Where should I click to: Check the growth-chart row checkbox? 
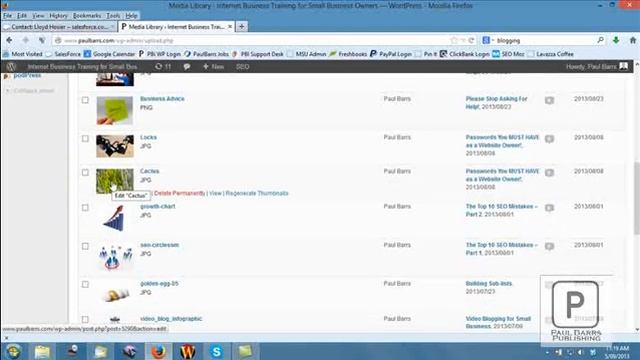[x=85, y=208]
